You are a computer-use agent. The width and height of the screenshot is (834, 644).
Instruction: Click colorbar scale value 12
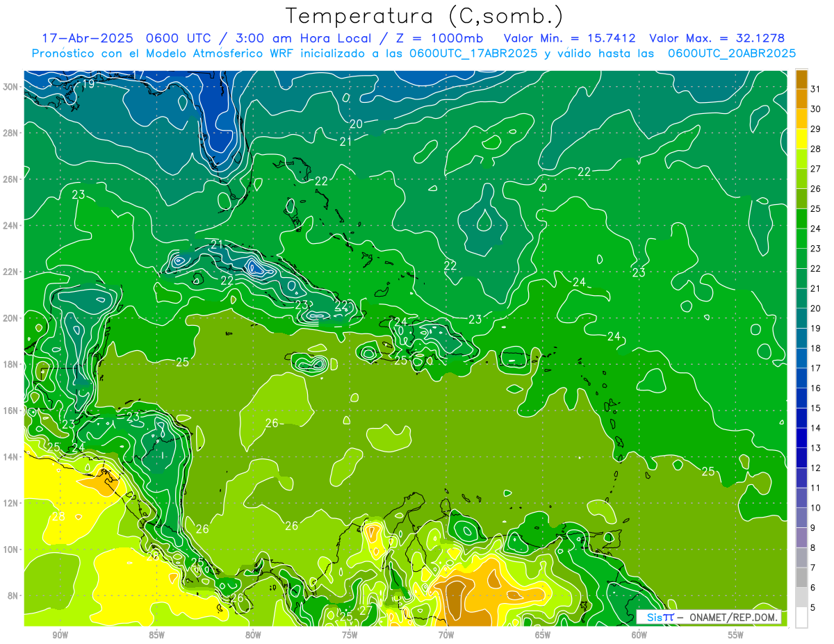click(815, 468)
